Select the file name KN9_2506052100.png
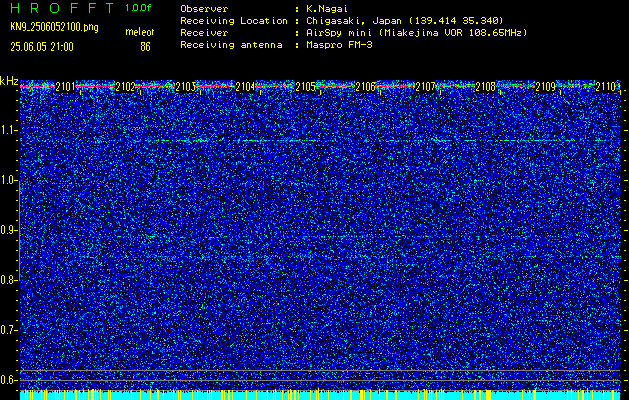The width and height of the screenshot is (629, 400). [x=54, y=27]
